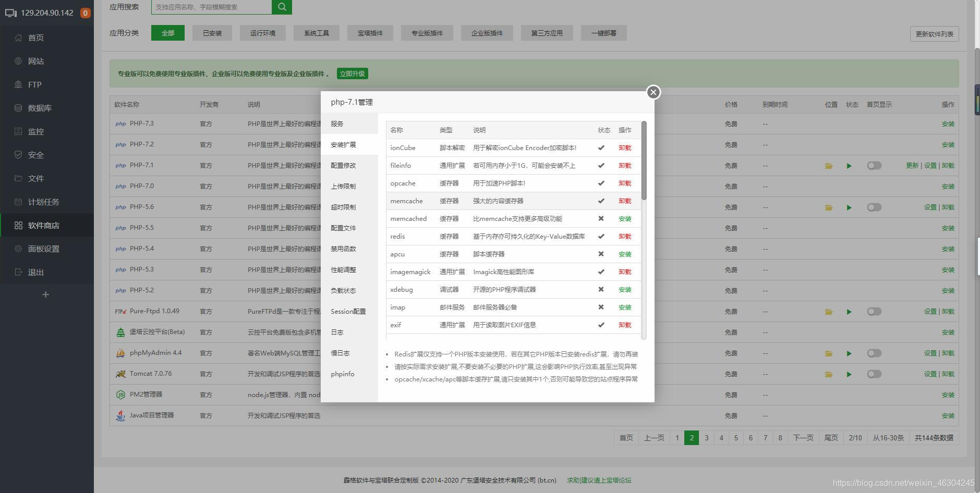Uninstall the redis extension
The height and width of the screenshot is (493, 980).
[624, 236]
